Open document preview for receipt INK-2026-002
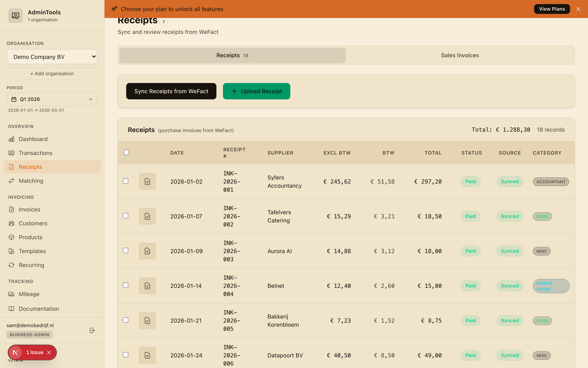The image size is (588, 368). tap(147, 216)
